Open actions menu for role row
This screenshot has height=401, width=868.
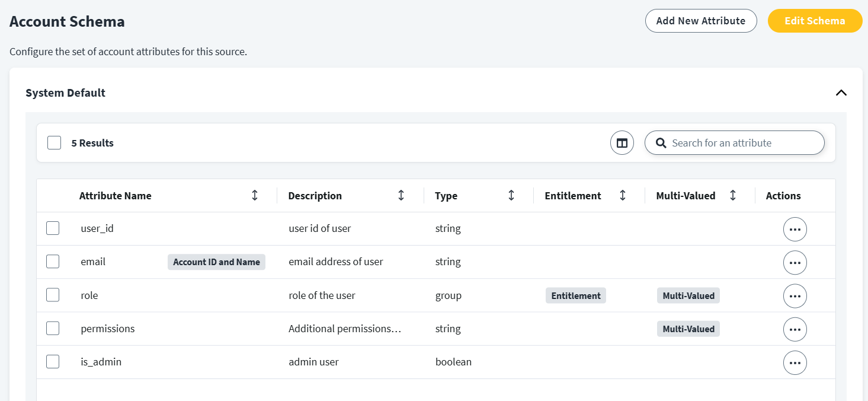coord(795,295)
